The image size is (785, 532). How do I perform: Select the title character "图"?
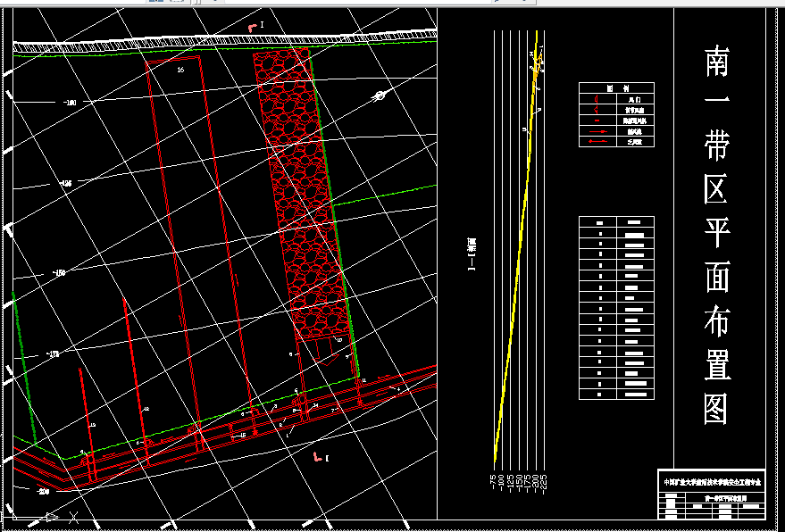[x=717, y=409]
